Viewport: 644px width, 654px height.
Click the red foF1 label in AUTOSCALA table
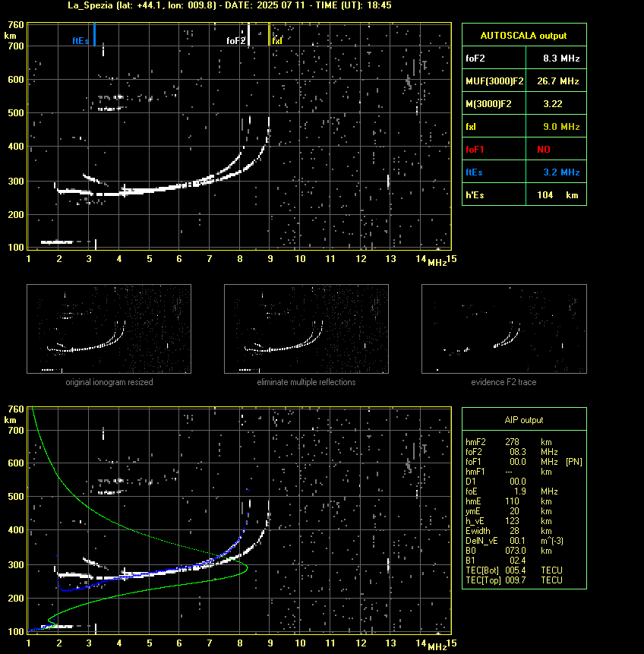tap(475, 150)
